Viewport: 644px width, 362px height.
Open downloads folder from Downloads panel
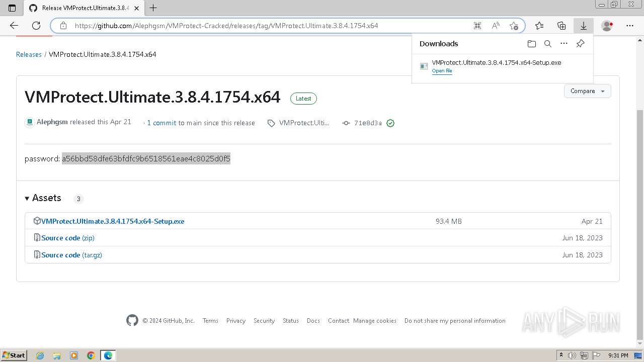click(x=532, y=44)
